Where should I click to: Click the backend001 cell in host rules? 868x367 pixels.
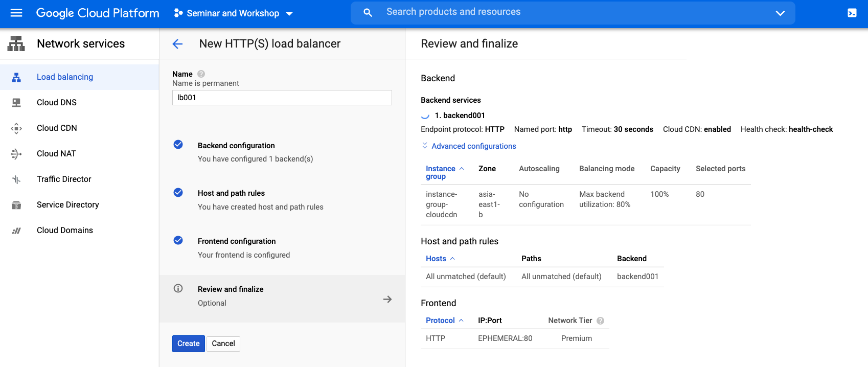[x=638, y=277]
